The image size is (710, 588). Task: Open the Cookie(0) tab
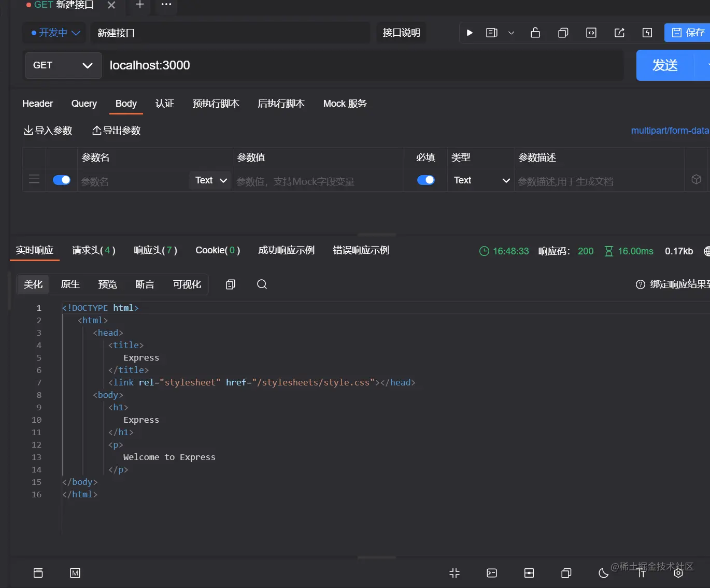[x=218, y=250]
